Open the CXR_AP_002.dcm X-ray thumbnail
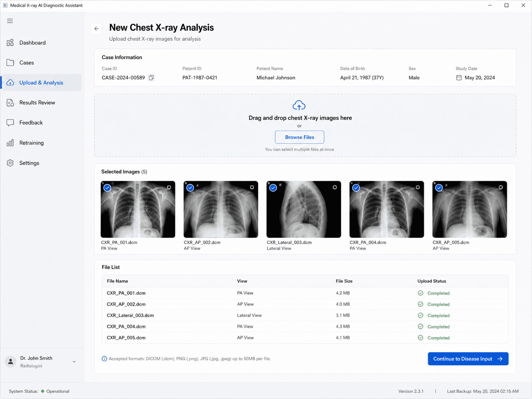 coord(221,209)
